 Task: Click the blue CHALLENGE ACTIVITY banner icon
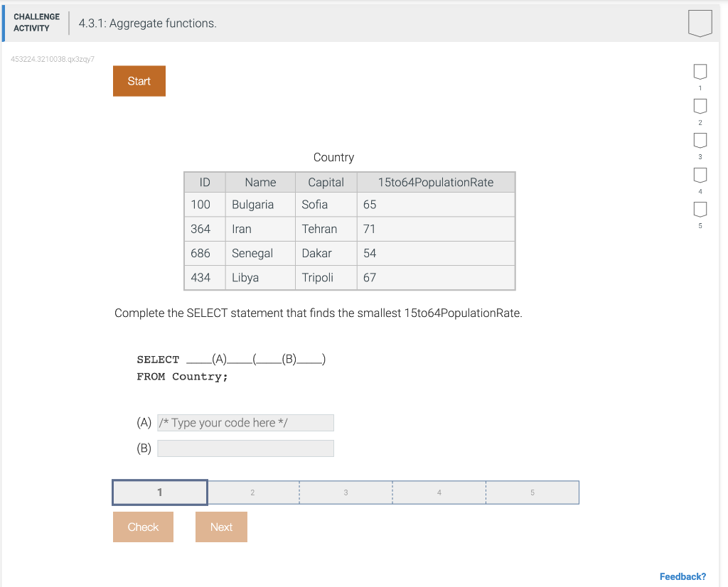[3, 22]
